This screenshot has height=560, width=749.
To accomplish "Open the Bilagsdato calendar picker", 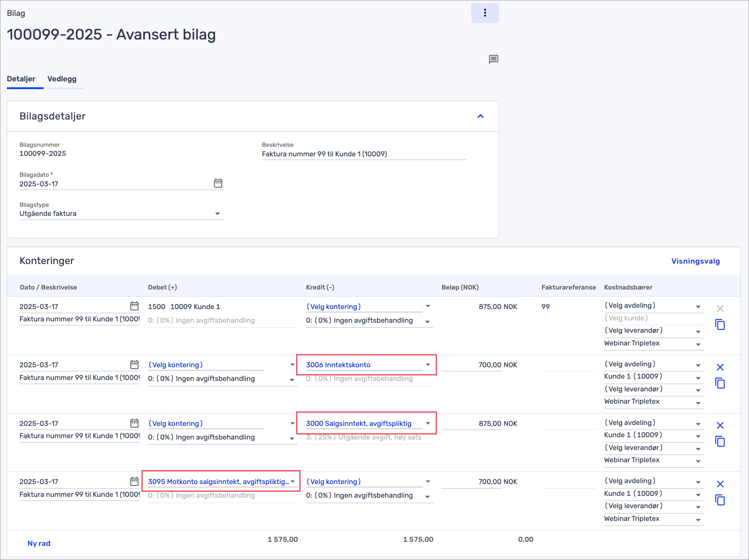I will tap(218, 183).
